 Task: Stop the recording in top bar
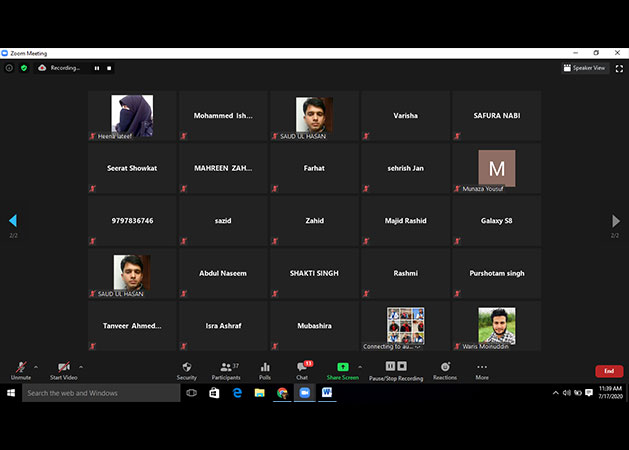(x=109, y=68)
